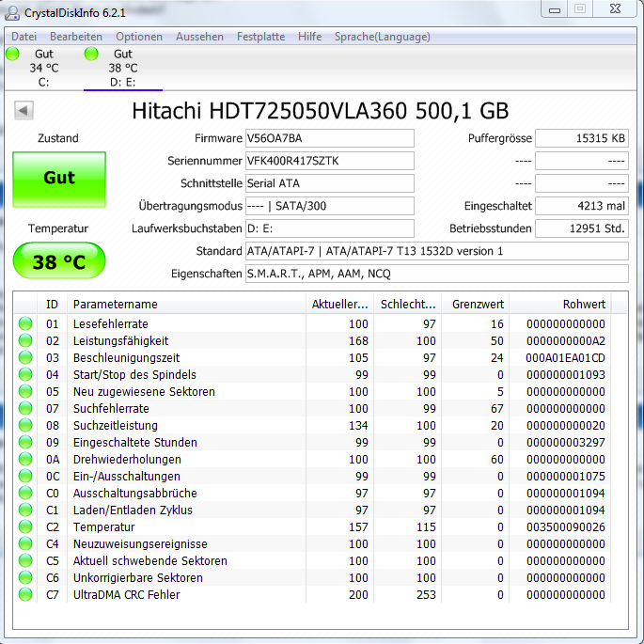Click the ID column header

point(52,304)
